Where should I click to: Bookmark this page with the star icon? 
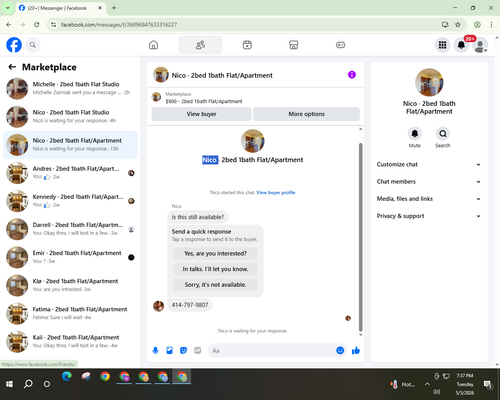point(458,24)
